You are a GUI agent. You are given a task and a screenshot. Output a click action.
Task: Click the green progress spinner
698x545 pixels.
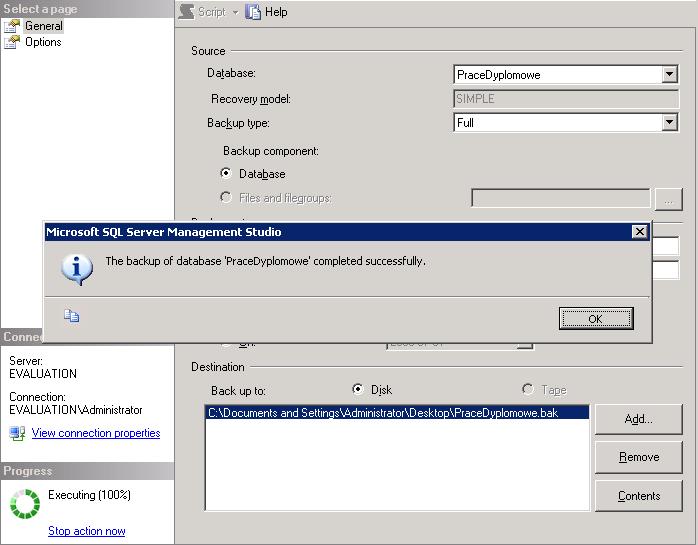click(25, 504)
